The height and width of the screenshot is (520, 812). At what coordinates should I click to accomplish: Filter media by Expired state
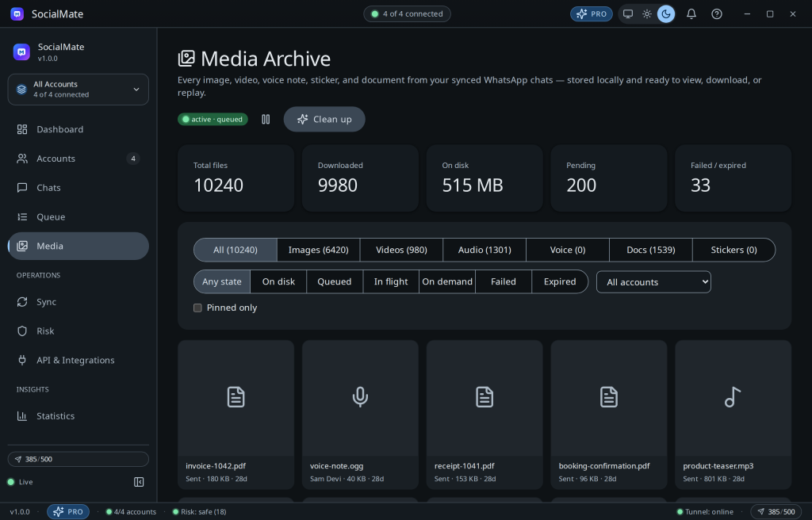click(x=560, y=281)
